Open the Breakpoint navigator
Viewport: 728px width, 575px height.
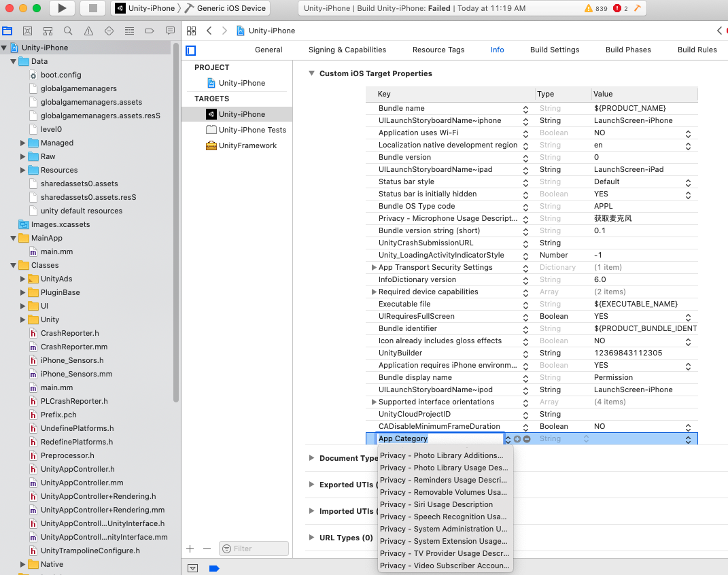pyautogui.click(x=150, y=31)
